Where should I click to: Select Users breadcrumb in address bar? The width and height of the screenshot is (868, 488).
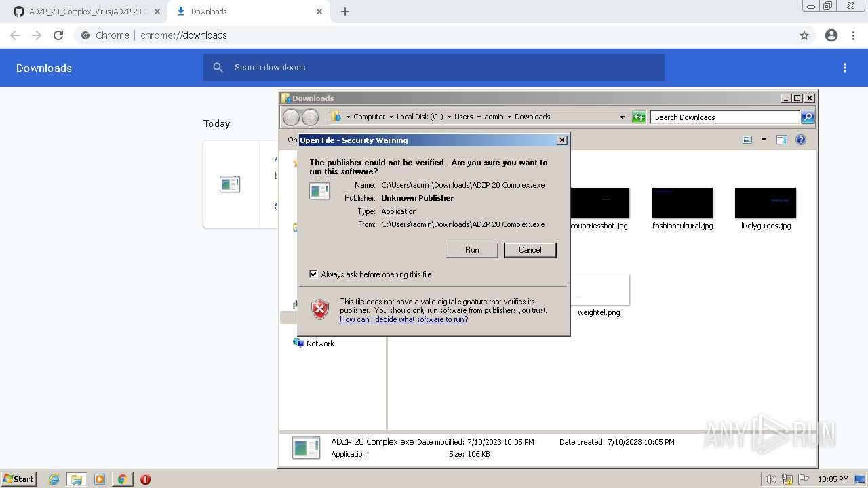coord(464,117)
